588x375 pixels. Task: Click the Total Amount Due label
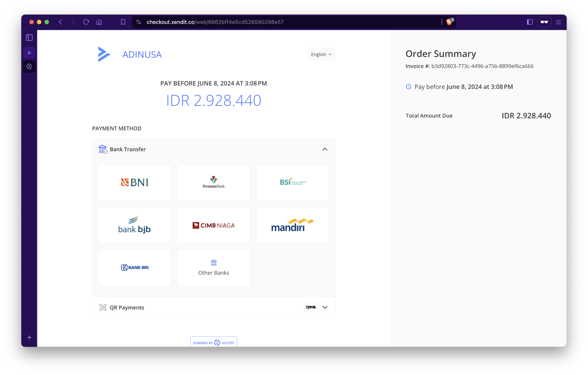tap(429, 116)
